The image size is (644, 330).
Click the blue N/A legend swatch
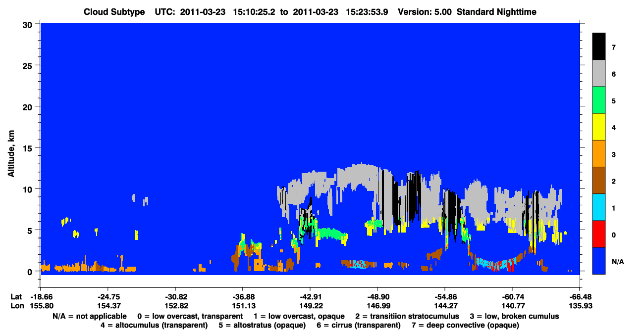(598, 261)
